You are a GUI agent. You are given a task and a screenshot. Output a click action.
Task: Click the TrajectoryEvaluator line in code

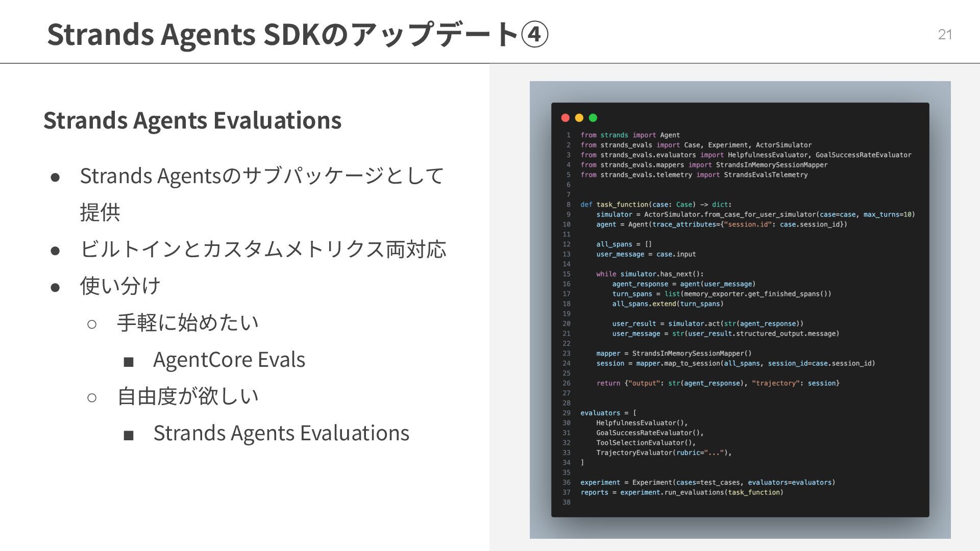click(x=664, y=453)
